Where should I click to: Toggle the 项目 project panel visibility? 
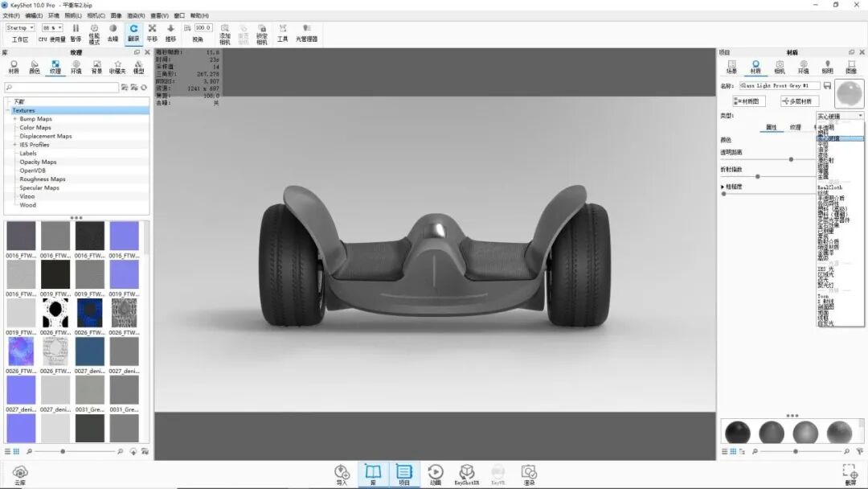pos(404,473)
